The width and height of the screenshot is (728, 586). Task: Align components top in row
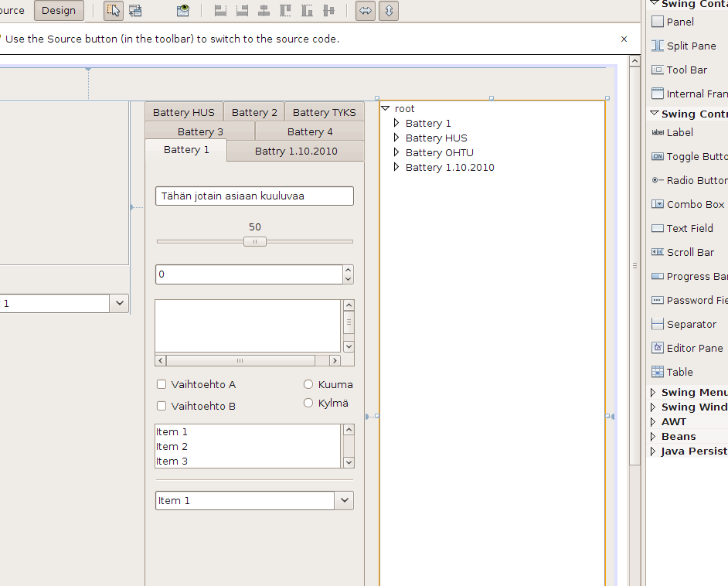[285, 10]
